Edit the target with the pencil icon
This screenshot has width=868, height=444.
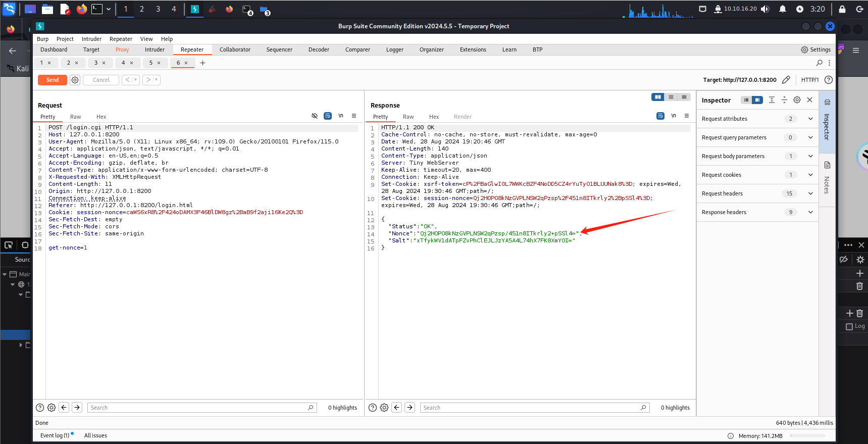click(786, 80)
